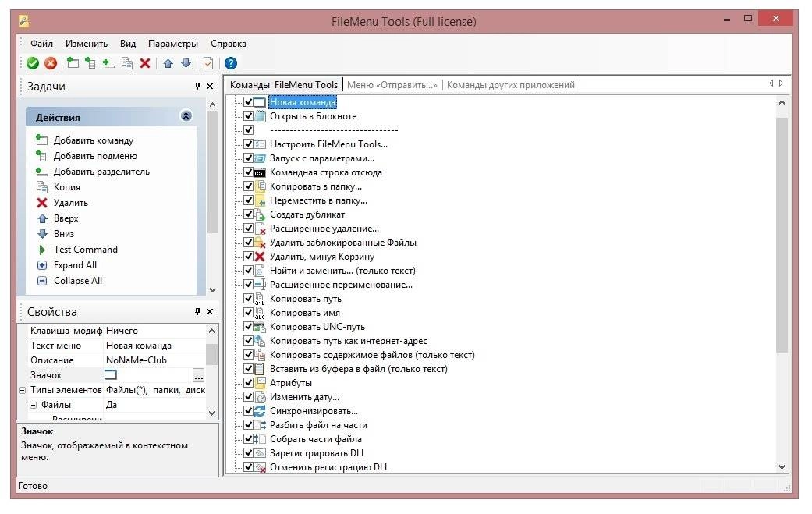
Task: Click the toolbar checklist document icon
Action: 208,63
